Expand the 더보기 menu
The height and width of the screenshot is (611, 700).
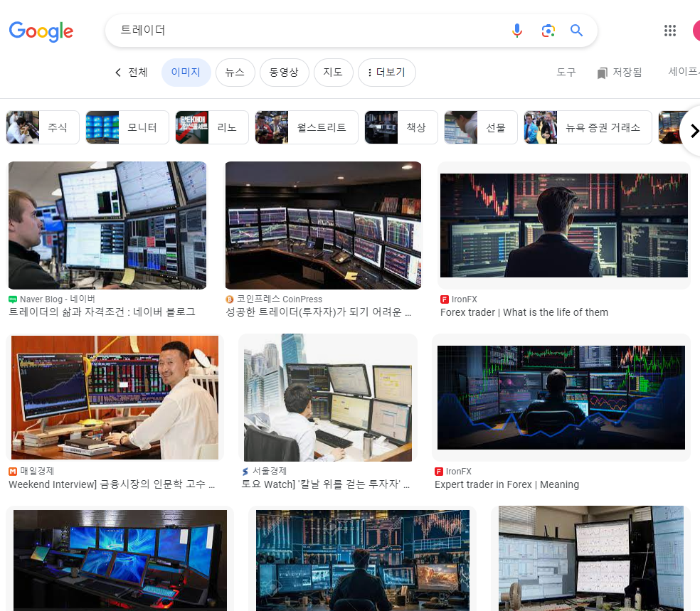click(386, 73)
